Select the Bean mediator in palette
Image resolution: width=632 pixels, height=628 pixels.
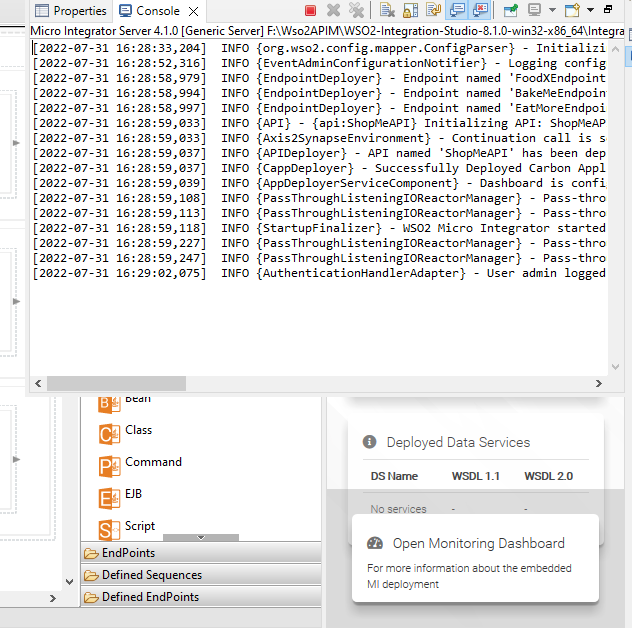click(124, 403)
